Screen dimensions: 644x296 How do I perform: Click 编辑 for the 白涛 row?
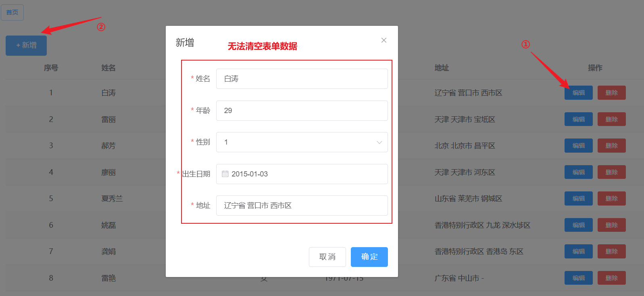pyautogui.click(x=579, y=93)
